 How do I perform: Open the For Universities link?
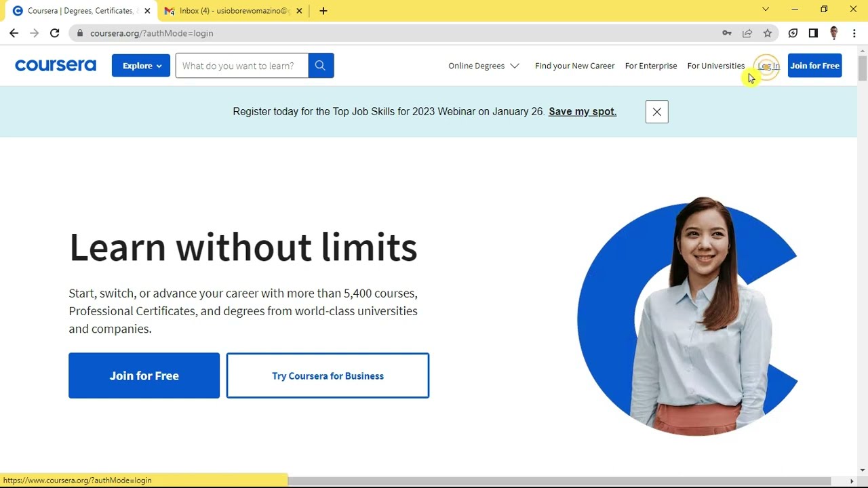pyautogui.click(x=716, y=66)
